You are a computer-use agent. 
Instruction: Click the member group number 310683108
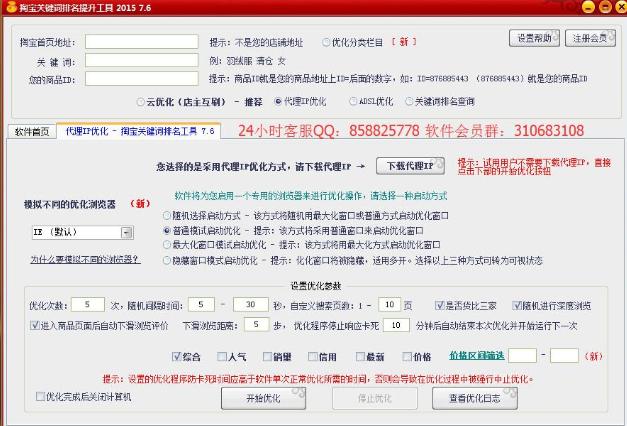click(x=549, y=130)
